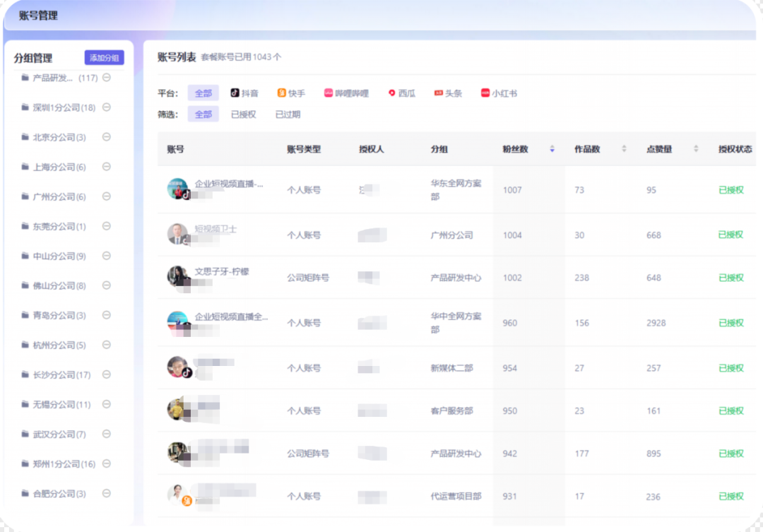763x532 pixels.
Task: Select the 全部 platform filter chip
Action: point(203,93)
